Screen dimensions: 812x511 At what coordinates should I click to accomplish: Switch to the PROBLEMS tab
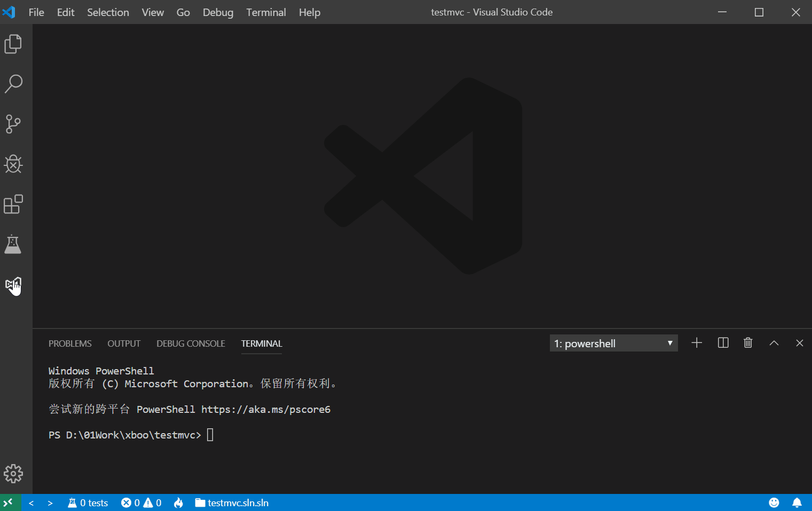[70, 344]
